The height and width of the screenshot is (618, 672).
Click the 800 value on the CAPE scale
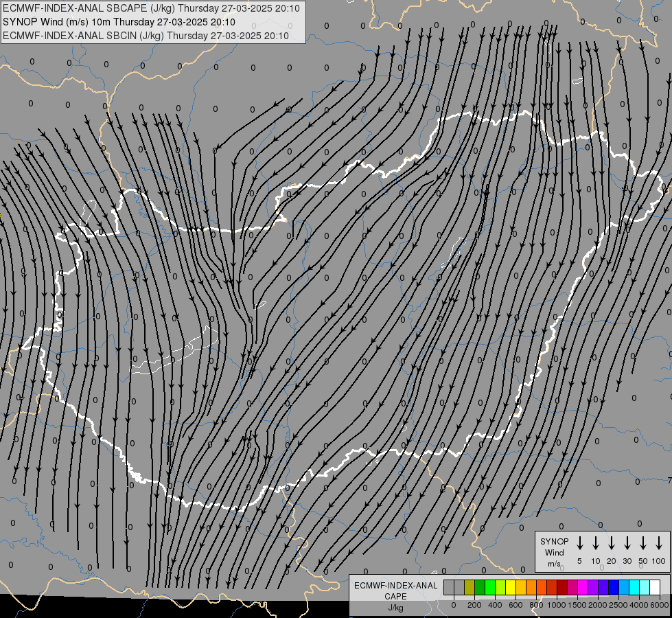coord(536,605)
